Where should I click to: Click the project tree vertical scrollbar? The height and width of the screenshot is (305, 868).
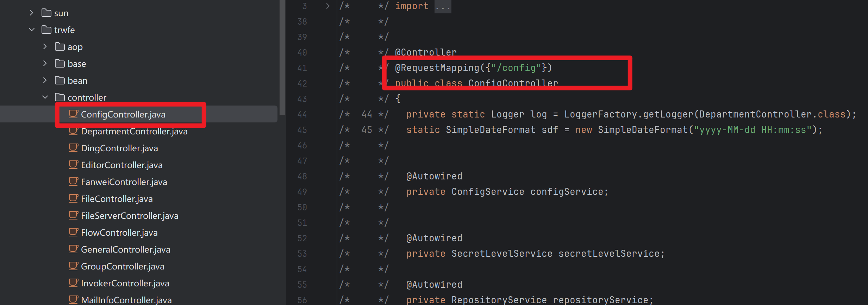pos(282,58)
